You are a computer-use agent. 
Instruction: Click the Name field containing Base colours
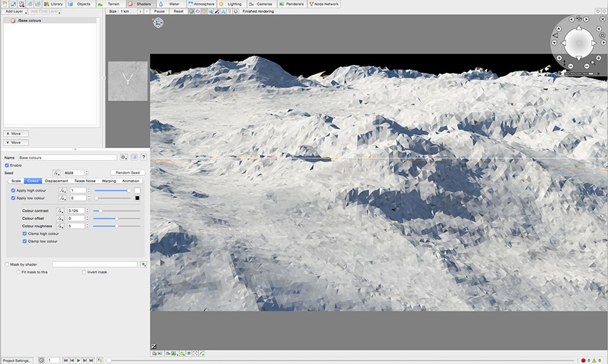[x=67, y=157]
